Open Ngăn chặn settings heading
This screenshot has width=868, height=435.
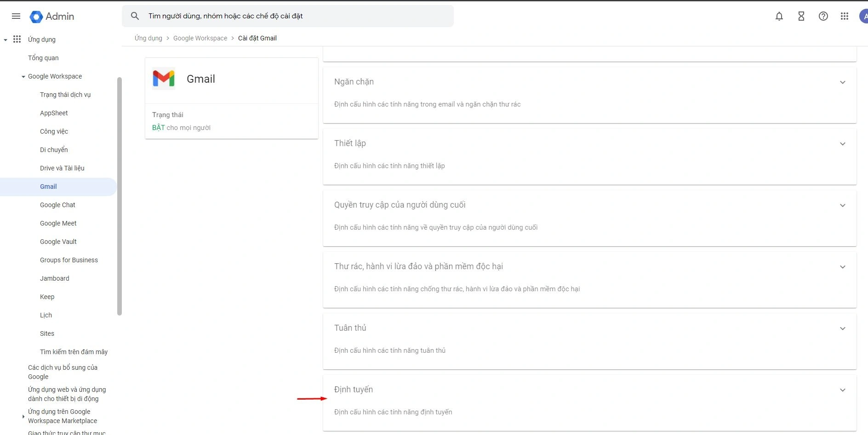pos(354,82)
